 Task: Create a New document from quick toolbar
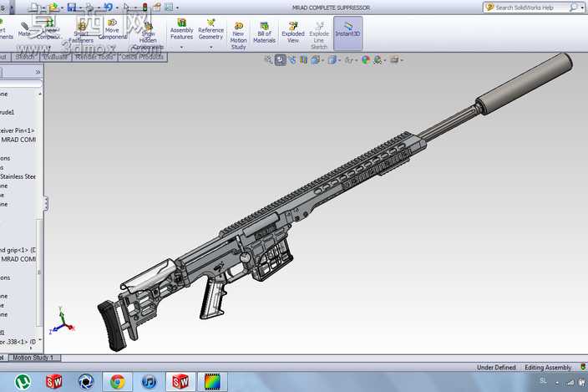pos(34,7)
